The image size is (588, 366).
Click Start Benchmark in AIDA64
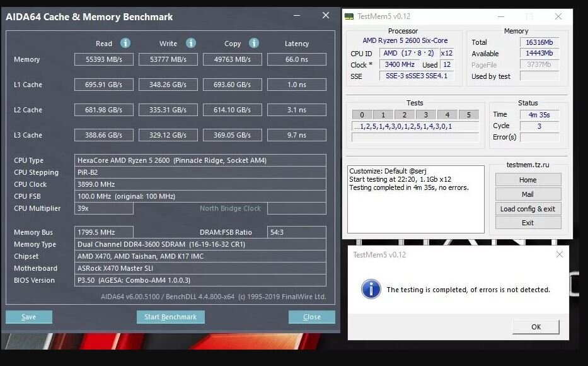click(171, 317)
